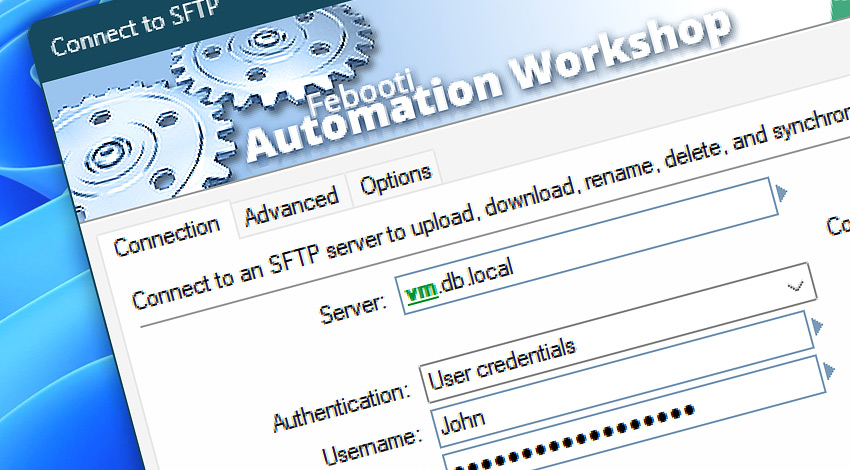
Task: Click the Server: label
Action: click(353, 311)
